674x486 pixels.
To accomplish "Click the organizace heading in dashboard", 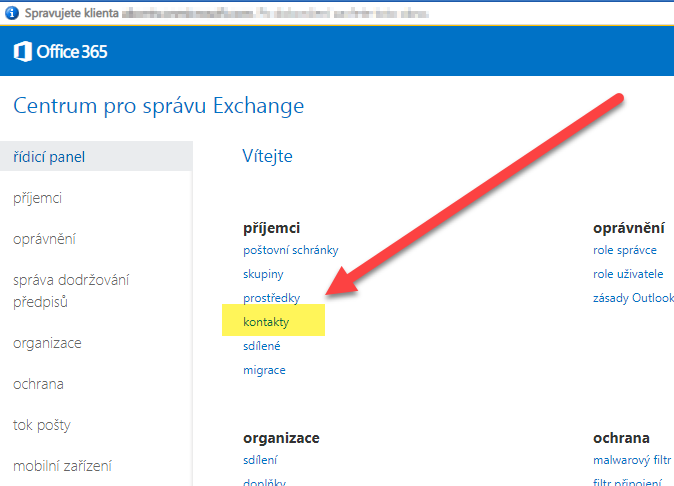I will tap(281, 438).
